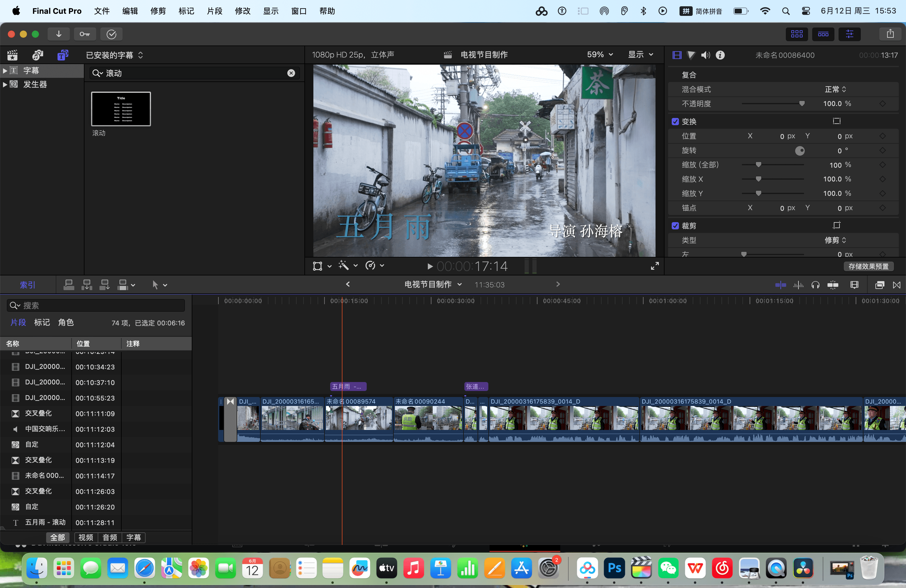This screenshot has width=906, height=588.
Task: Open clip appearance filmstrip options
Action: (854, 285)
